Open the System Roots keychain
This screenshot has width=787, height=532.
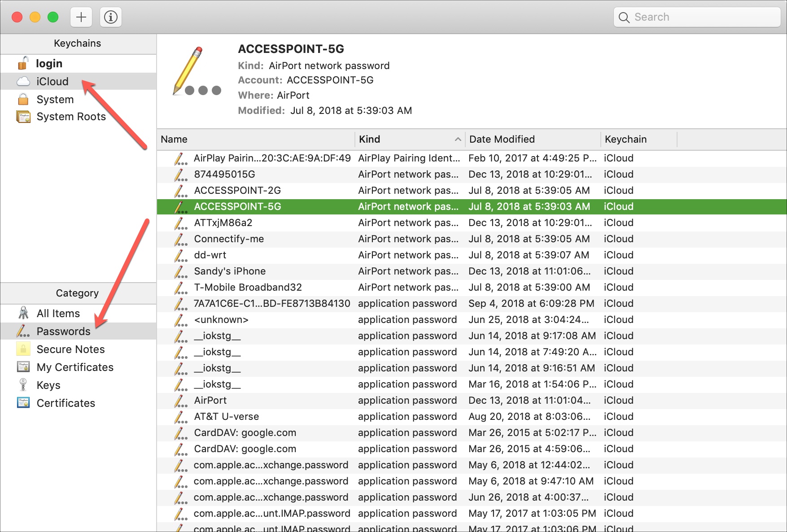click(71, 117)
